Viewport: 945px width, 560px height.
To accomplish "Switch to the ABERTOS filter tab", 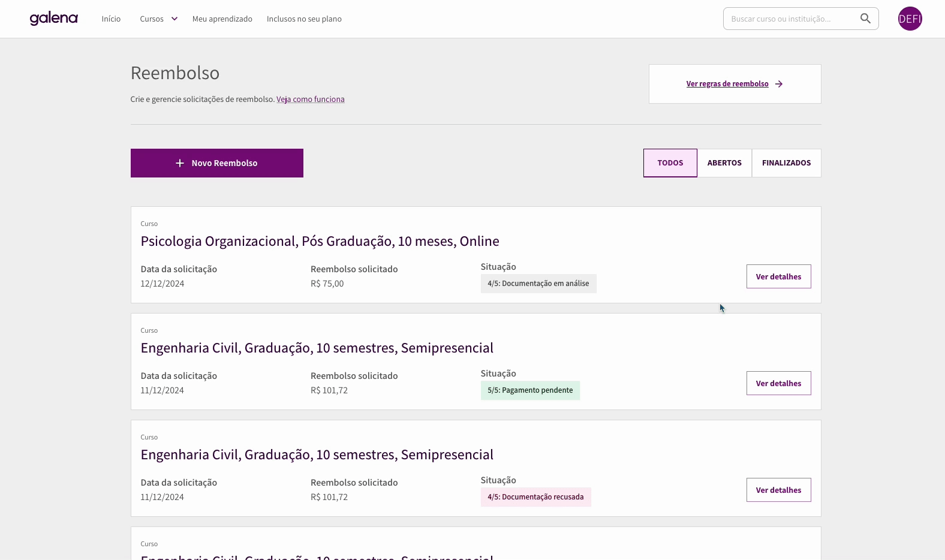I will click(x=724, y=163).
